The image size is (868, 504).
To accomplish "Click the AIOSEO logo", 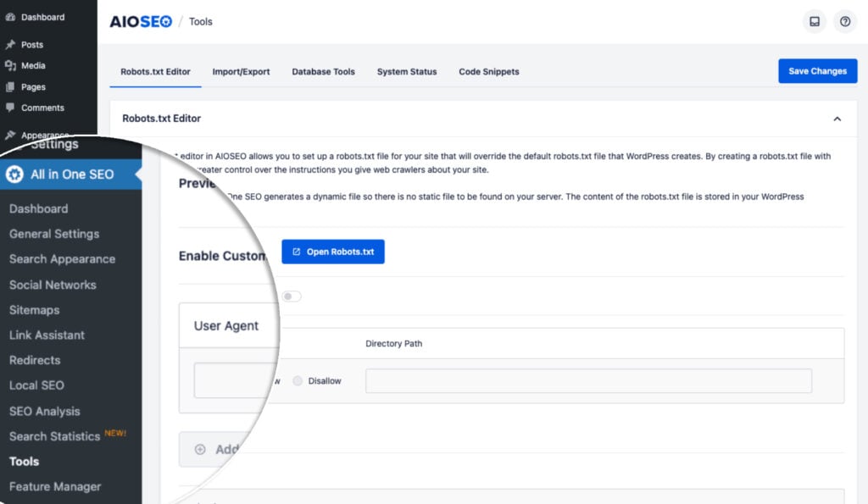I will pyautogui.click(x=141, y=21).
